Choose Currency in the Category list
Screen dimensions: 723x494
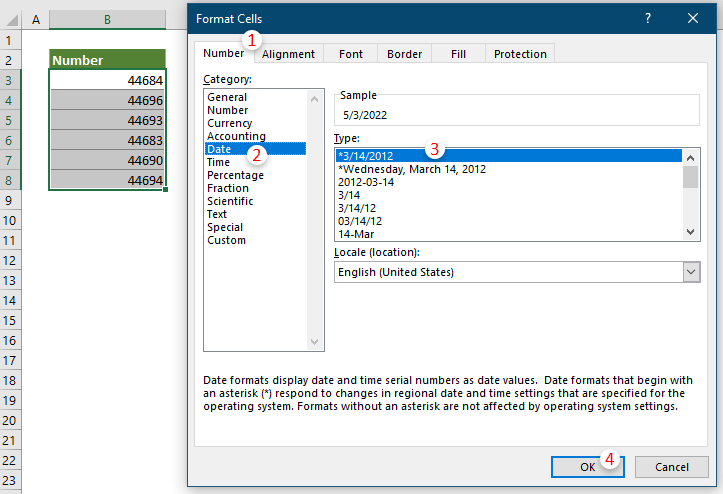coord(229,123)
